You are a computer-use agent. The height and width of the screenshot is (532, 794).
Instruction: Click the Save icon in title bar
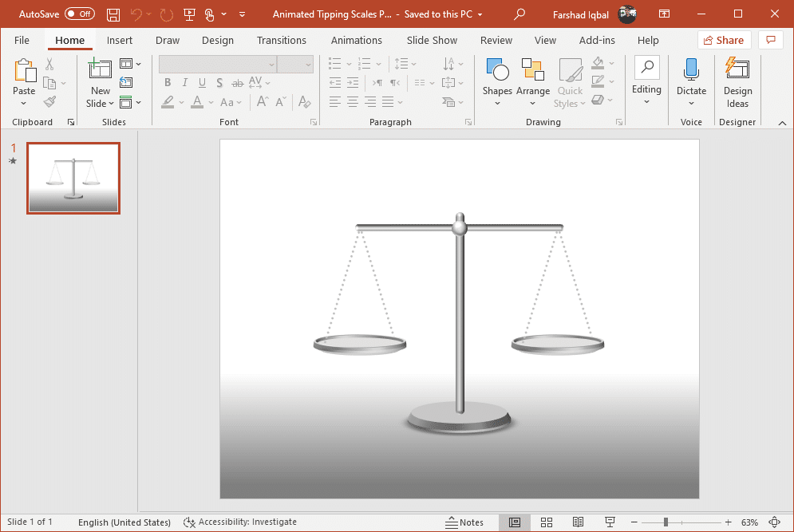pos(113,14)
